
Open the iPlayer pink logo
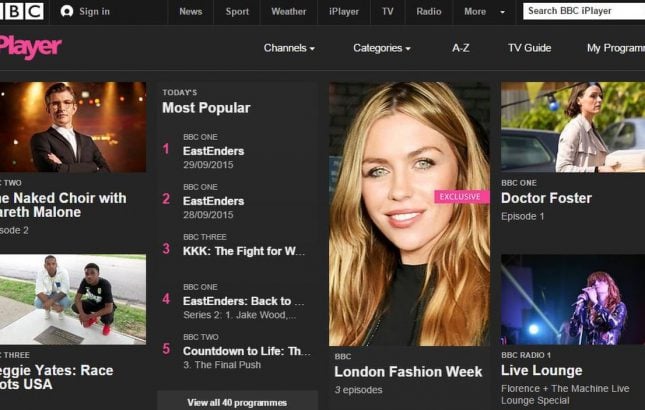(31, 47)
